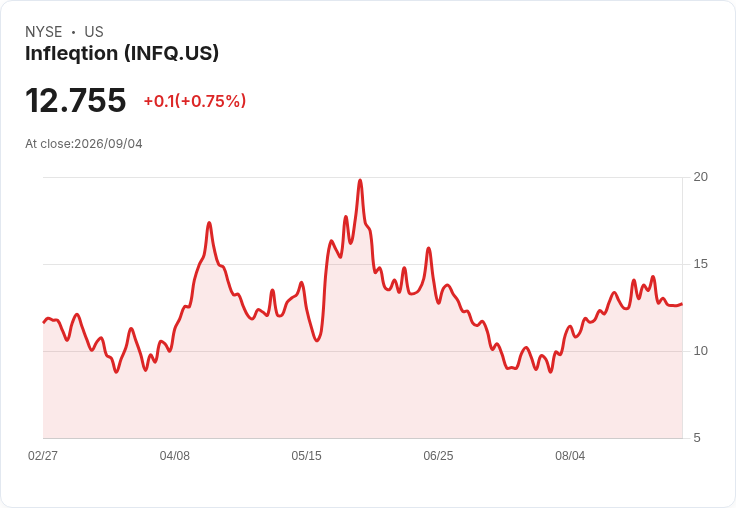Click the highest peak on the price chart
This screenshot has height=508, width=736.
pos(360,180)
